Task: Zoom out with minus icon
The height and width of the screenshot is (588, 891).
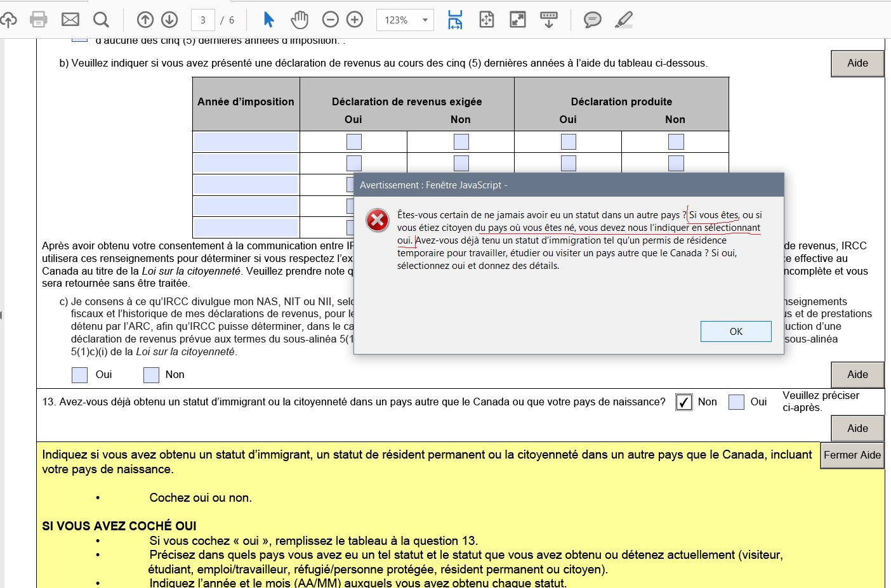Action: click(331, 20)
